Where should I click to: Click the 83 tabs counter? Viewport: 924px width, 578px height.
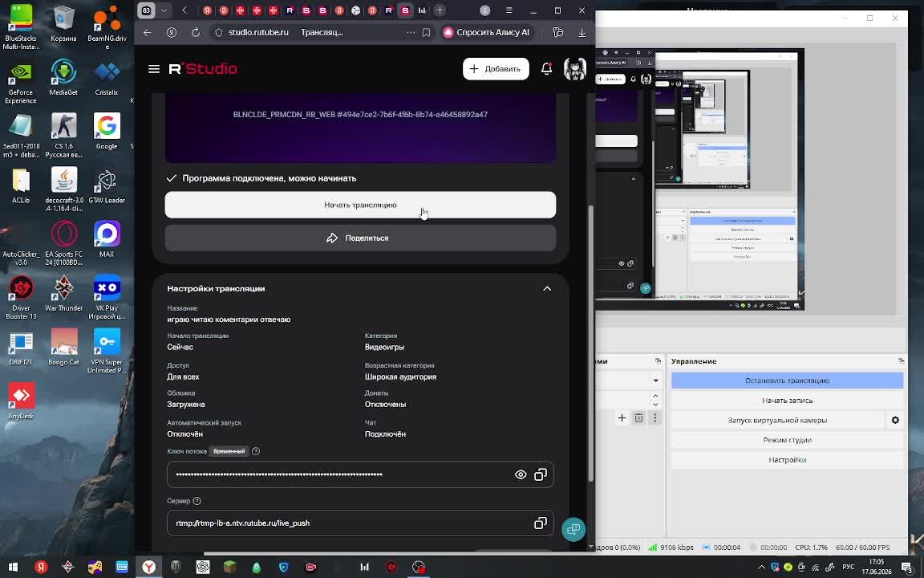tap(147, 10)
